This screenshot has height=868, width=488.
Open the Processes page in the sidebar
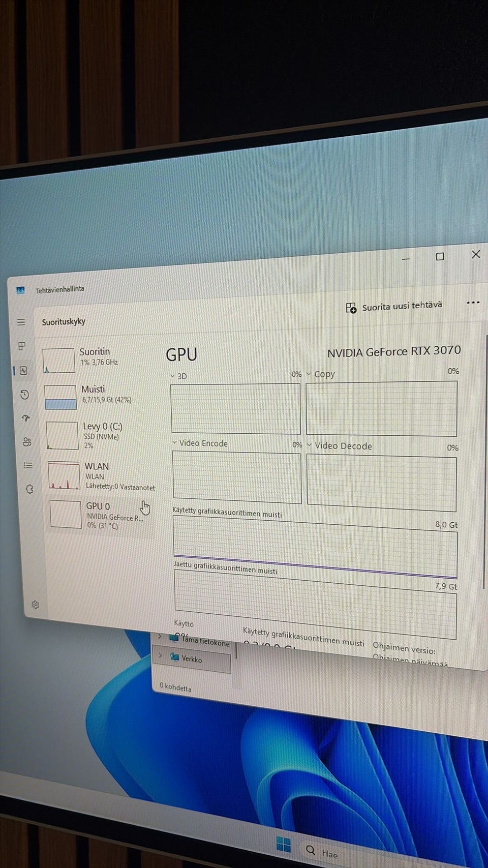22,346
